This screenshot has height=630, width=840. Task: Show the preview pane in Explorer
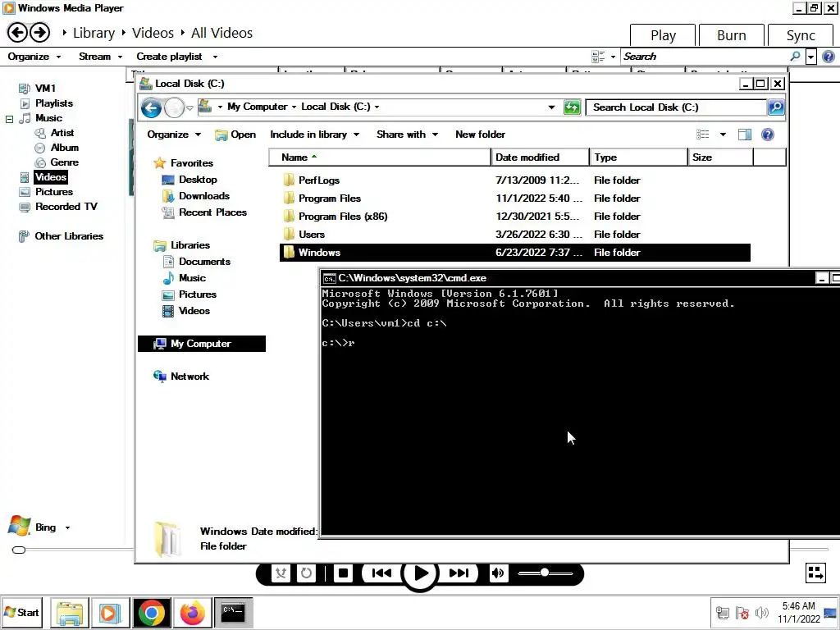pos(745,135)
